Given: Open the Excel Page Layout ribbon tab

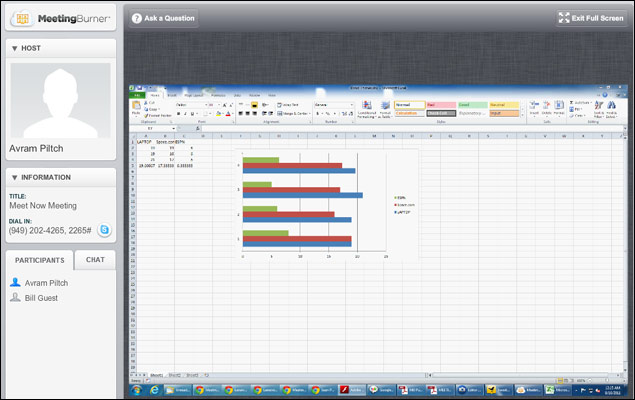Looking at the screenshot, I should [194, 95].
